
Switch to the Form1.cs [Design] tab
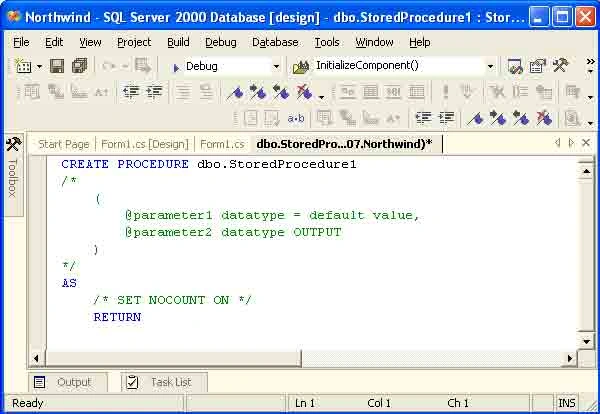click(145, 144)
